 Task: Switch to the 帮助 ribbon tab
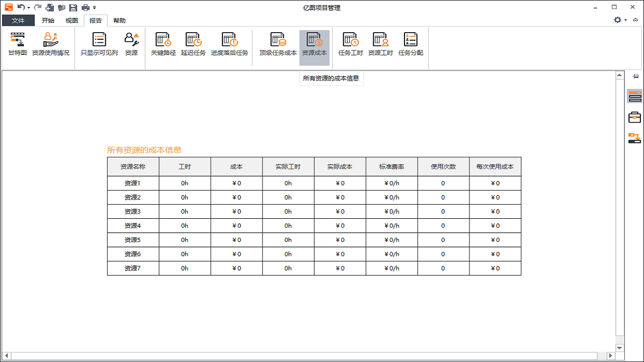tap(118, 20)
